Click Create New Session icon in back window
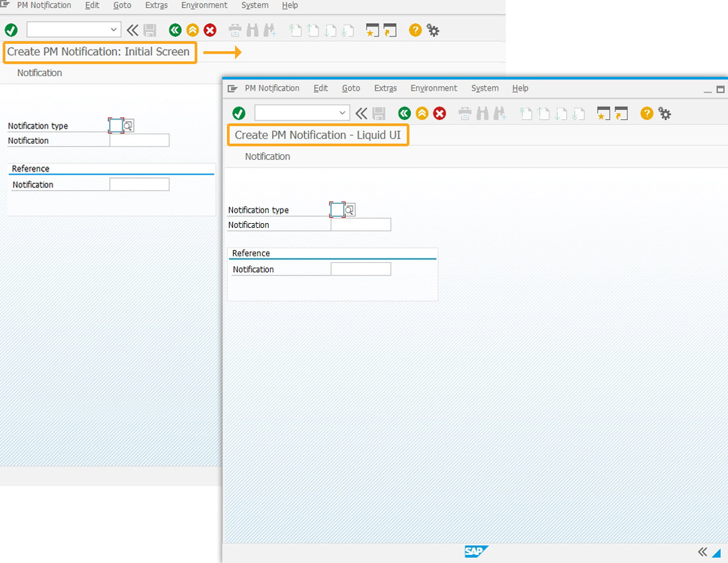The image size is (728, 563). 373,30
